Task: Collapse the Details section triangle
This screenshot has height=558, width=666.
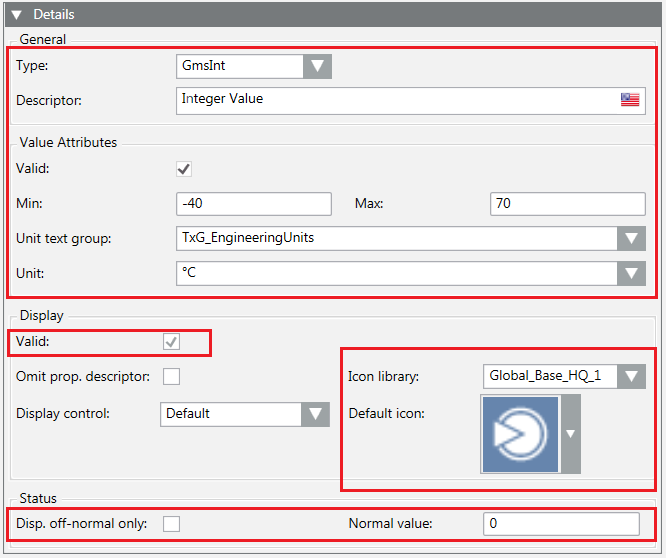Action: [x=18, y=15]
